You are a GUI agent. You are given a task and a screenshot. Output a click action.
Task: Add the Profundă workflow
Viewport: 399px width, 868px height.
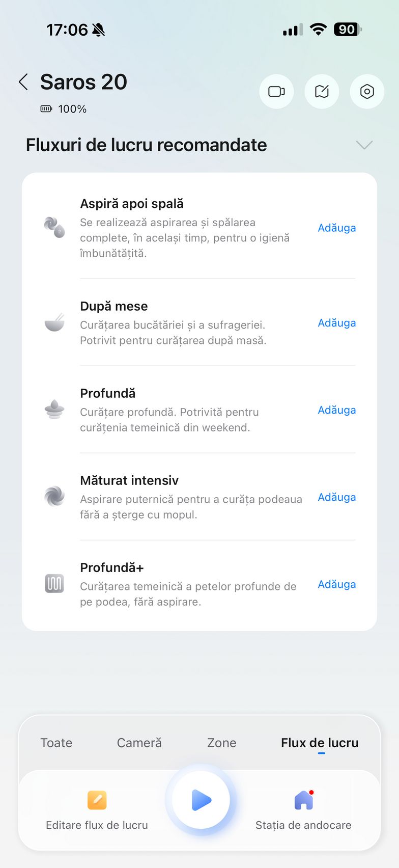pyautogui.click(x=336, y=410)
